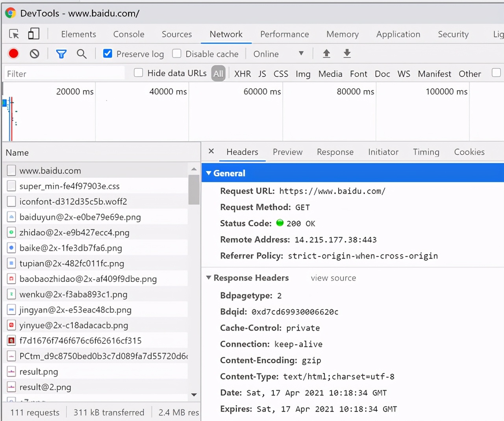Enable the Disable cache checkbox

point(177,54)
